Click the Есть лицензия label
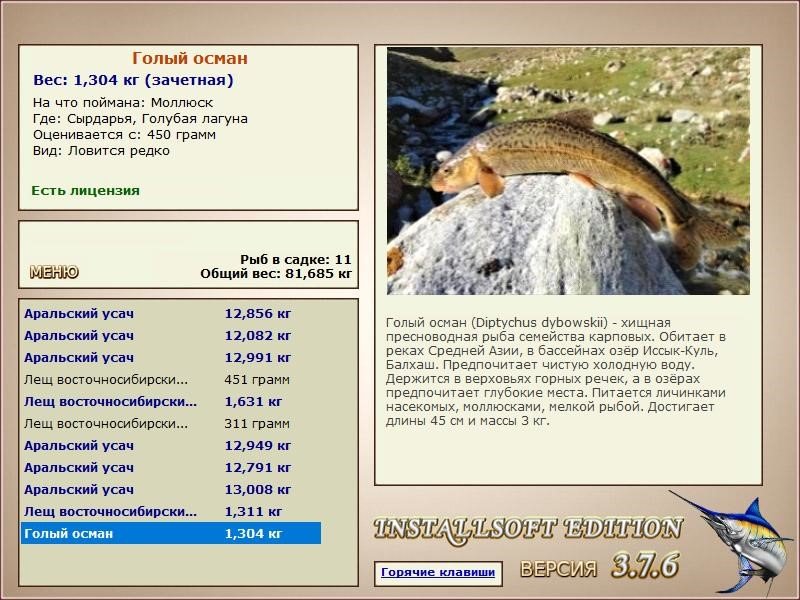This screenshot has height=600, width=800. [86, 191]
